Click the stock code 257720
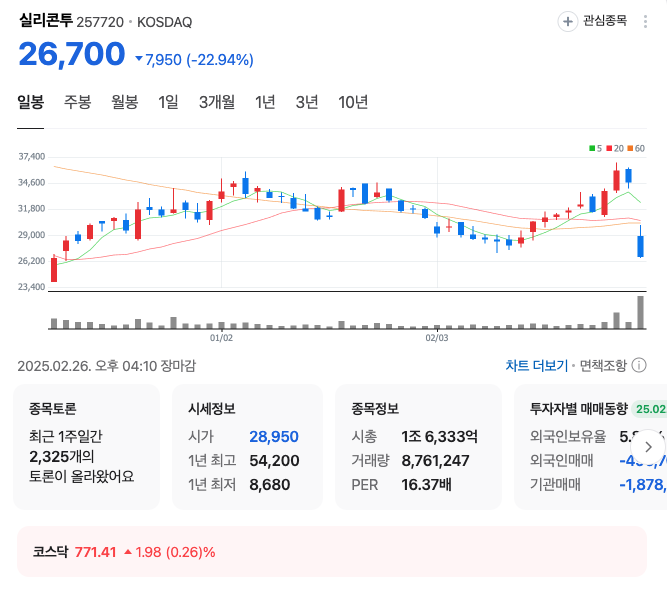This screenshot has width=667, height=590. 100,22
